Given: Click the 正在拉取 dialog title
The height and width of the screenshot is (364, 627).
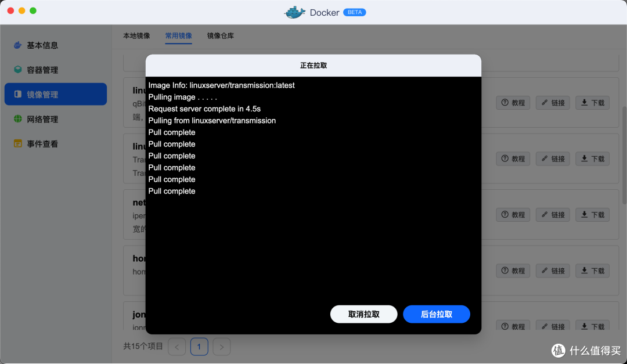Looking at the screenshot, I should tap(313, 66).
